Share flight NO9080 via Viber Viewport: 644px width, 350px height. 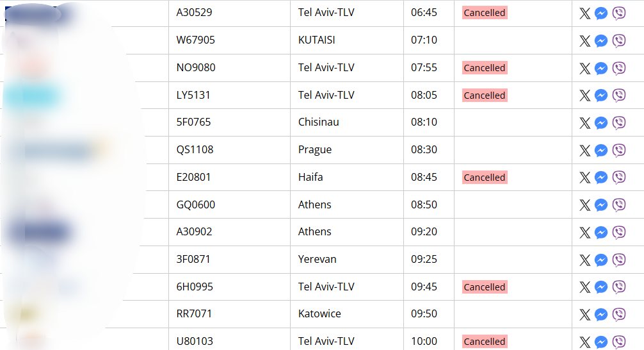pyautogui.click(x=619, y=68)
